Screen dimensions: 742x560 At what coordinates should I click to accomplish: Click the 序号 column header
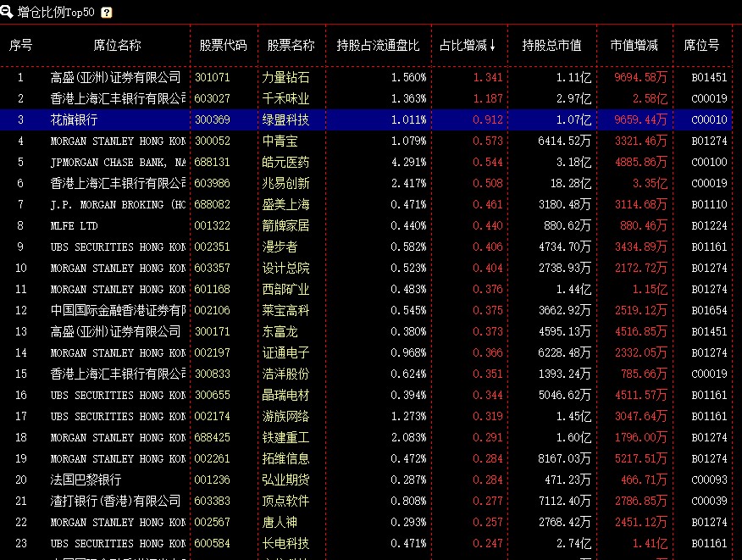click(21, 45)
